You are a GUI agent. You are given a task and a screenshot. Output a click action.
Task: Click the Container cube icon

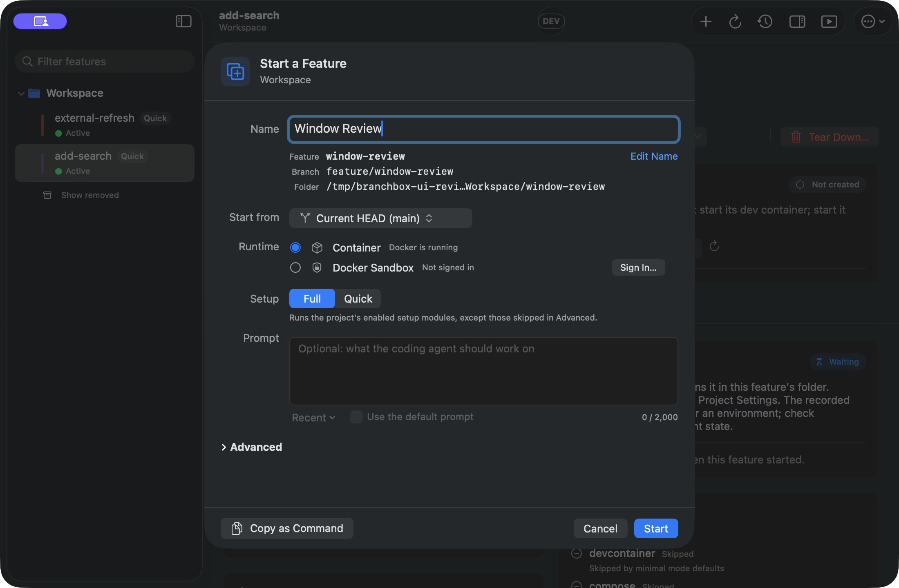pyautogui.click(x=317, y=247)
